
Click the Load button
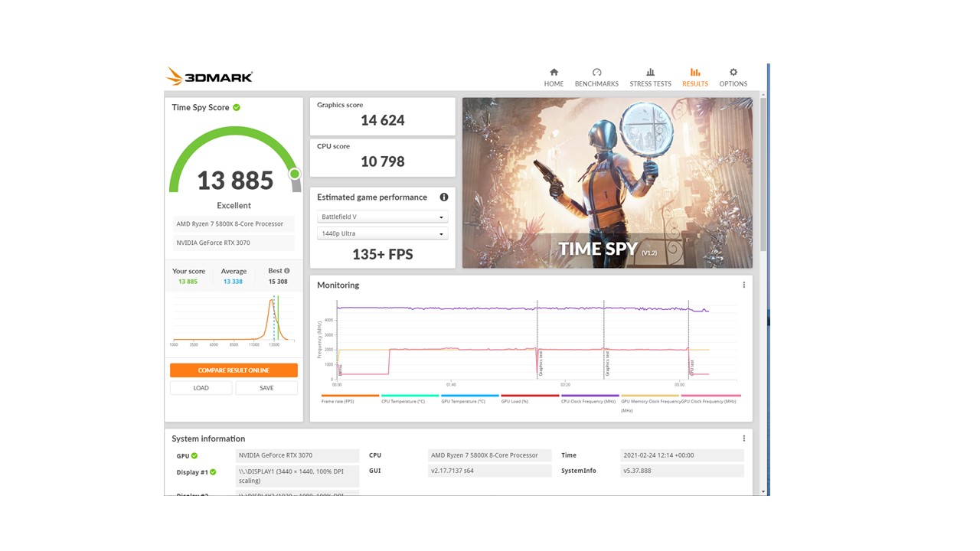point(201,388)
